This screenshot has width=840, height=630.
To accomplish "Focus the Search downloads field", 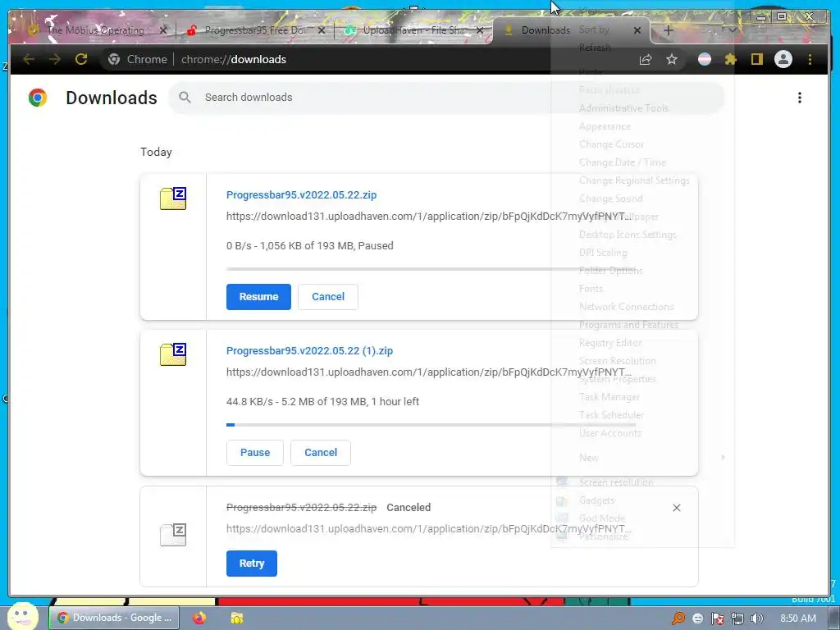I will (445, 98).
